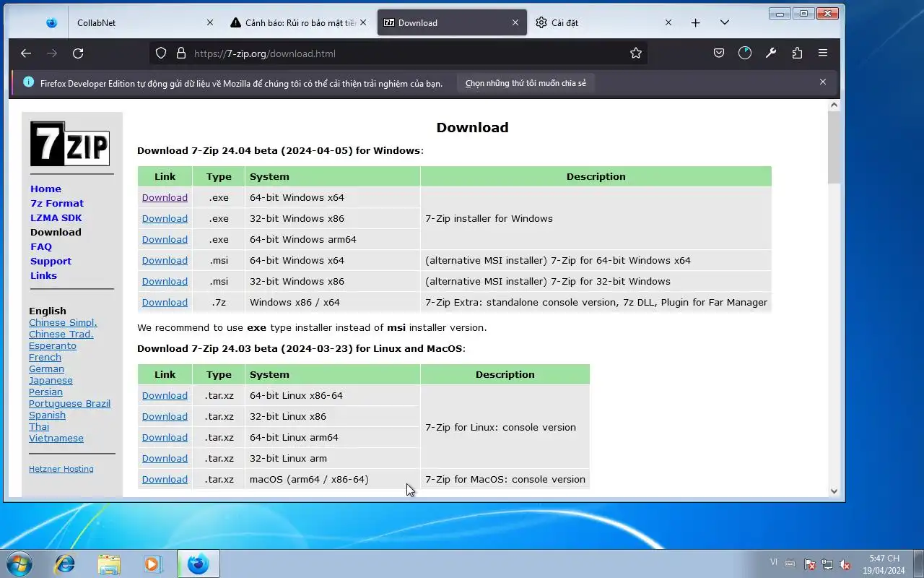The width and height of the screenshot is (924, 578).
Task: Close the Download tab
Action: (515, 22)
